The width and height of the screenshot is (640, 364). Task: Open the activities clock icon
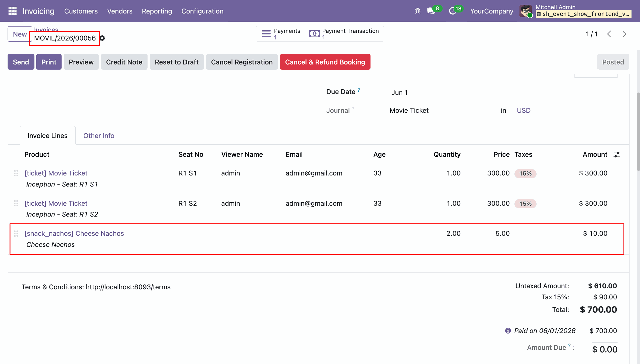(452, 11)
